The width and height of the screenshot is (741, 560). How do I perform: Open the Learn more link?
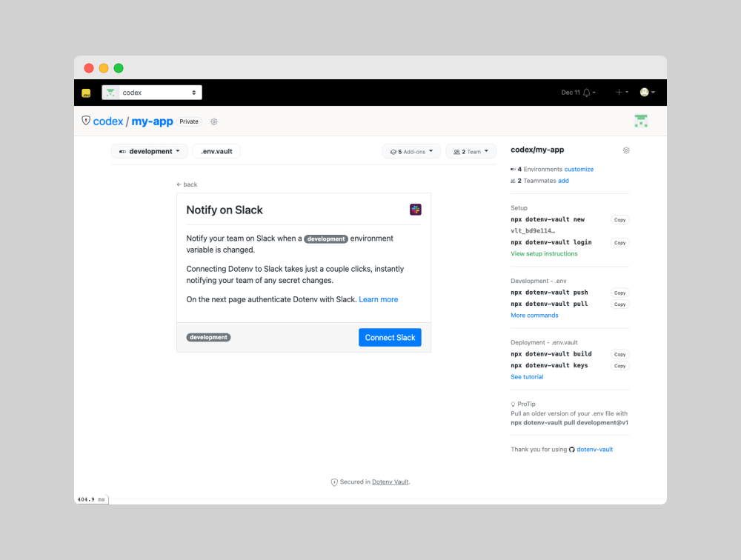379,299
